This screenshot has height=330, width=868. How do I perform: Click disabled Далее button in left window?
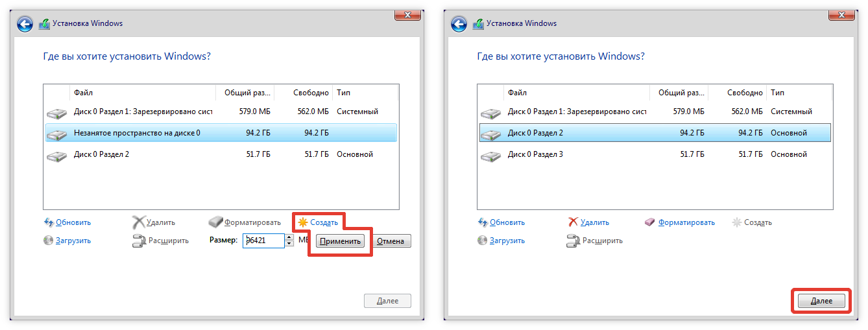[387, 301]
